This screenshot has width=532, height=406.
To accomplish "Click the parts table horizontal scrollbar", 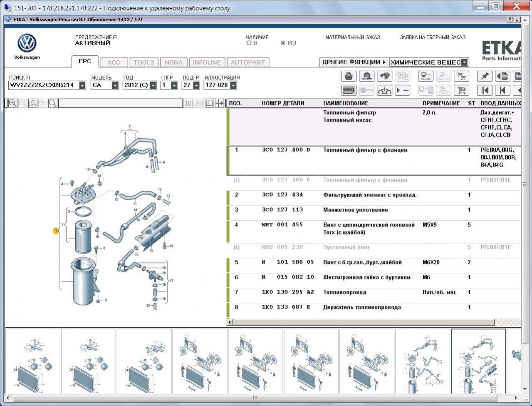I will click(x=364, y=322).
